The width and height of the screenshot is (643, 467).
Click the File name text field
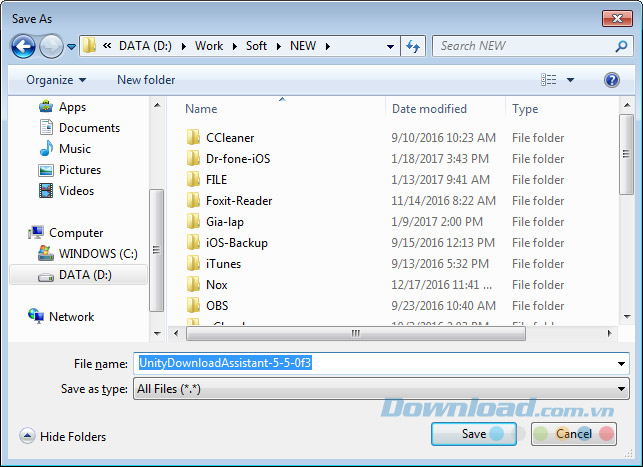(x=380, y=364)
